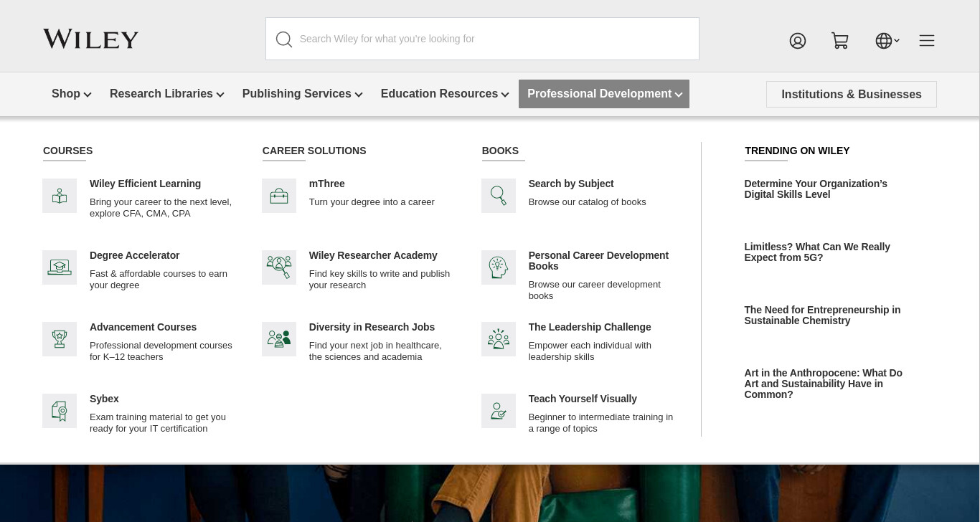The height and width of the screenshot is (522, 980).
Task: Open mThree link
Action: tap(327, 184)
